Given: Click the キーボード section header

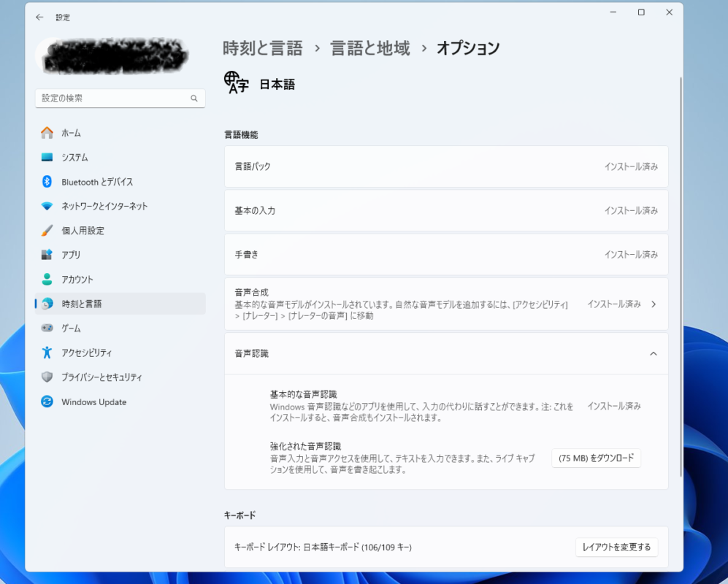Looking at the screenshot, I should (240, 515).
